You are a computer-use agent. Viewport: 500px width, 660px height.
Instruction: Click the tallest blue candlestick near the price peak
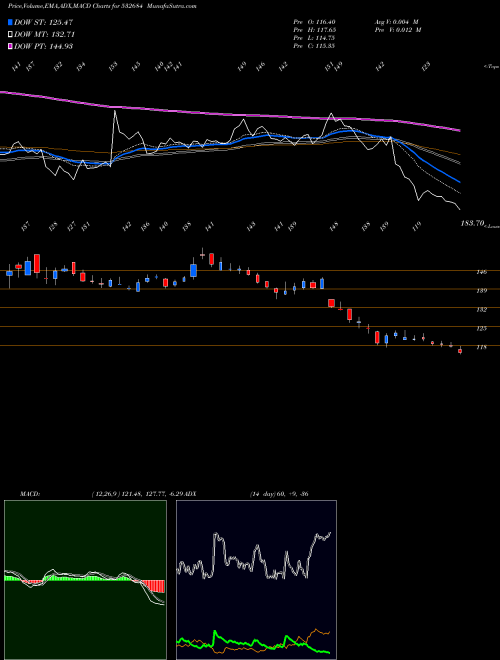pyautogui.click(x=194, y=270)
